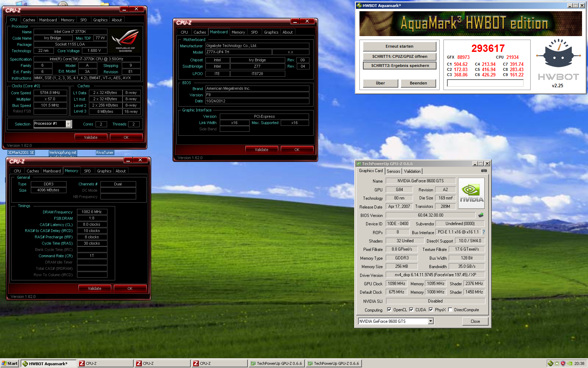Open Memory tab in CPU-Z CPU window

68,20
